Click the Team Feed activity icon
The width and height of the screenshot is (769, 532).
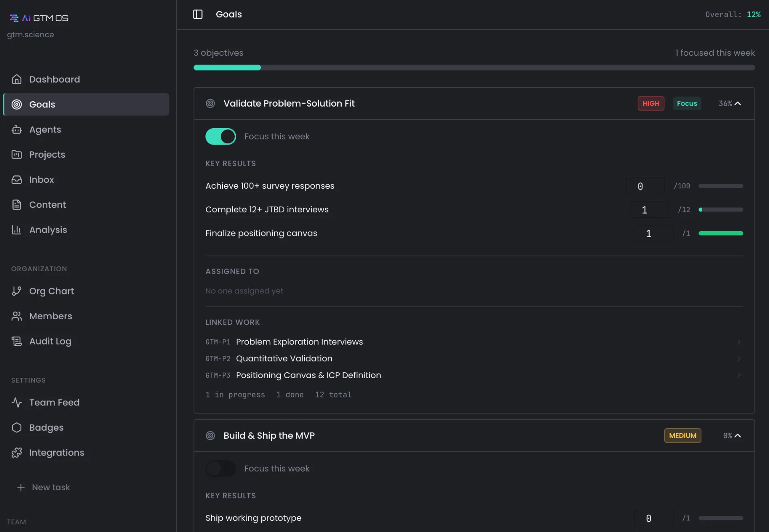[16, 402]
